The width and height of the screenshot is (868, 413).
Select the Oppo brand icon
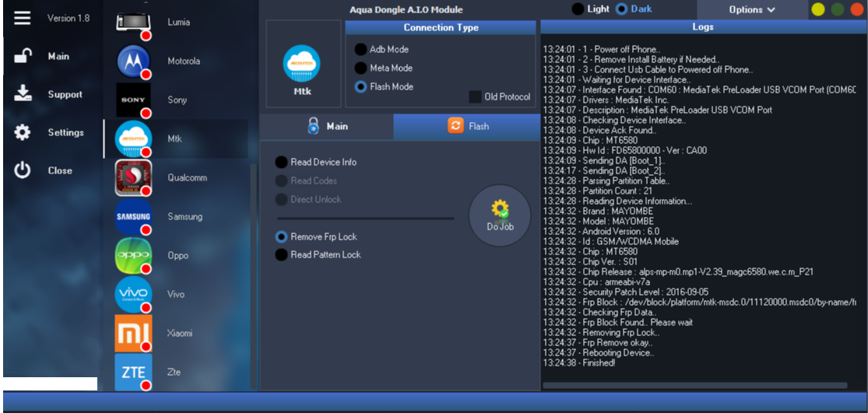(133, 255)
